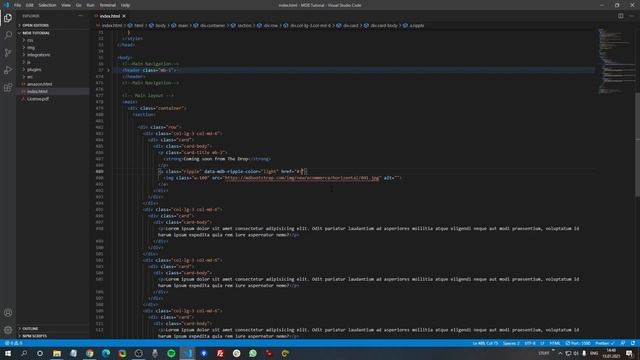The image size is (640, 360).
Task: Click the Ln, Col cursor position status
Action: pos(485,343)
